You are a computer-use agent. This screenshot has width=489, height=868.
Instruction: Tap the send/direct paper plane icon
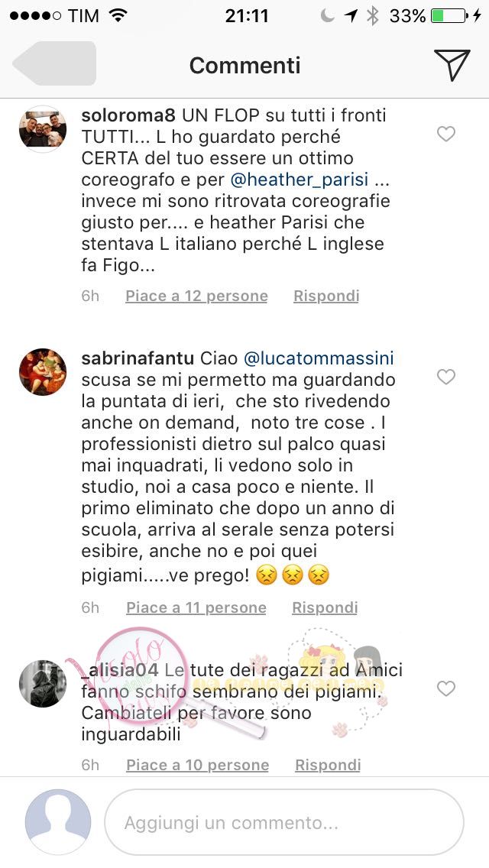452,65
